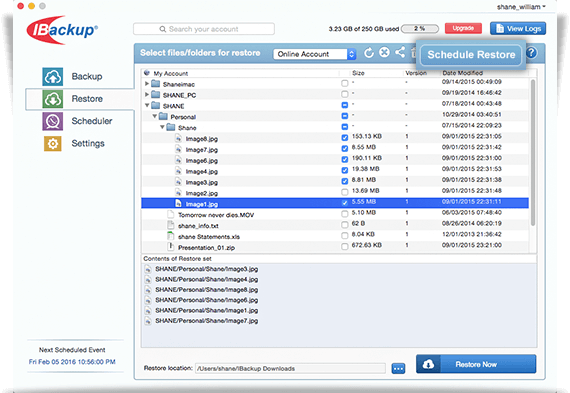Select SHANE/Personal/Shane/Image3.jpg in restore set
Image resolution: width=570 pixels, height=393 pixels.
(x=206, y=269)
